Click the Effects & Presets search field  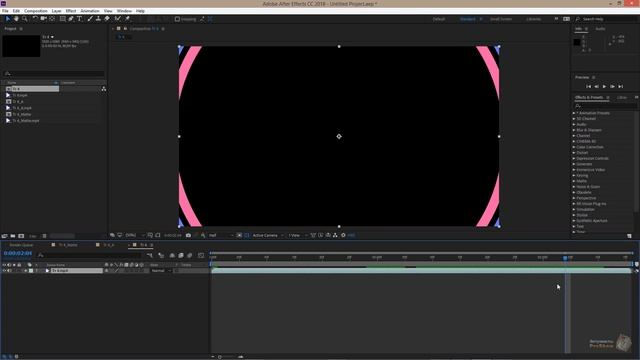click(605, 106)
